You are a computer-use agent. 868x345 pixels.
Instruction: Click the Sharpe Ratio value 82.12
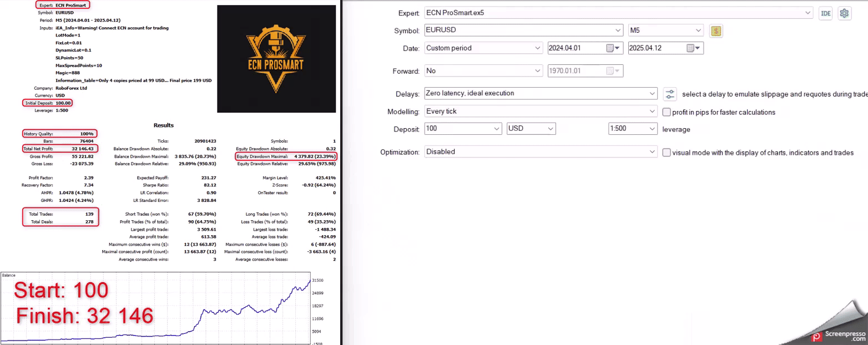[209, 185]
